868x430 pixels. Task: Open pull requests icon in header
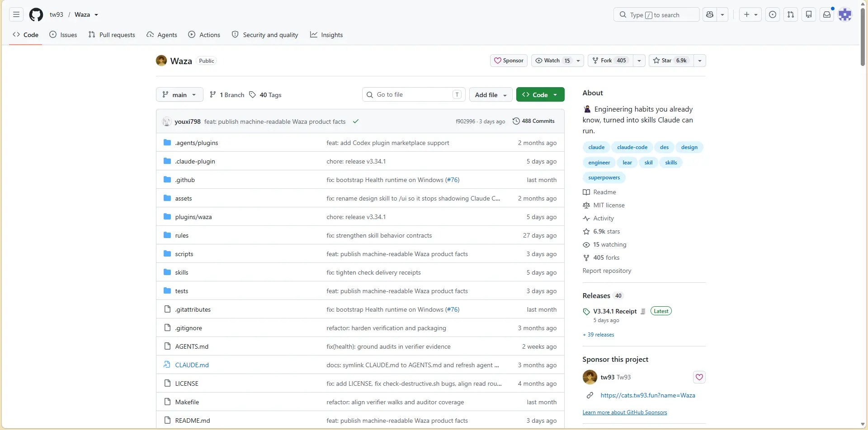coord(791,14)
